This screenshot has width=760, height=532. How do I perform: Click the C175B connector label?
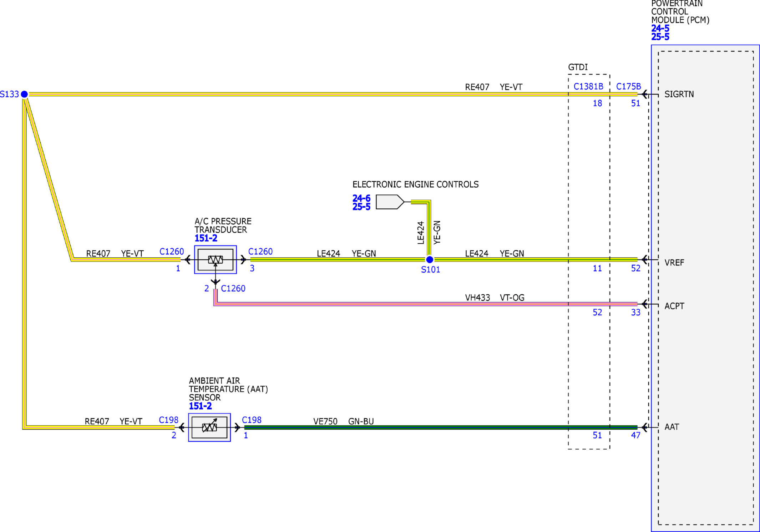(x=629, y=86)
